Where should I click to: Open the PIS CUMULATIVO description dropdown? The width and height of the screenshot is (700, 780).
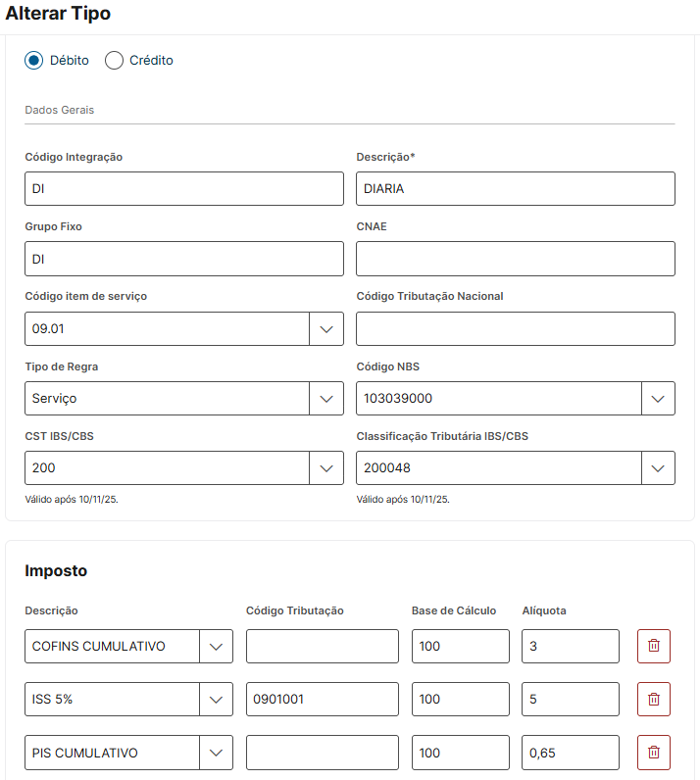(x=216, y=753)
